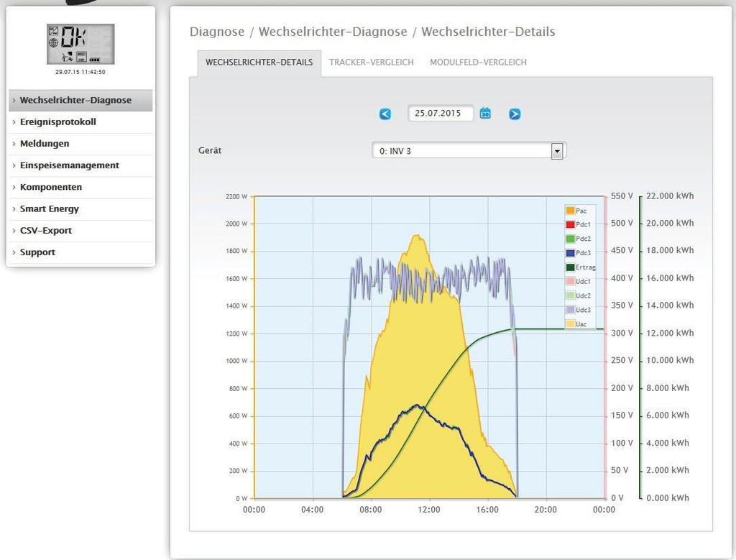Toggle the Pdc2 series in the legend
Screen dimensions: 736x560
tap(579, 239)
